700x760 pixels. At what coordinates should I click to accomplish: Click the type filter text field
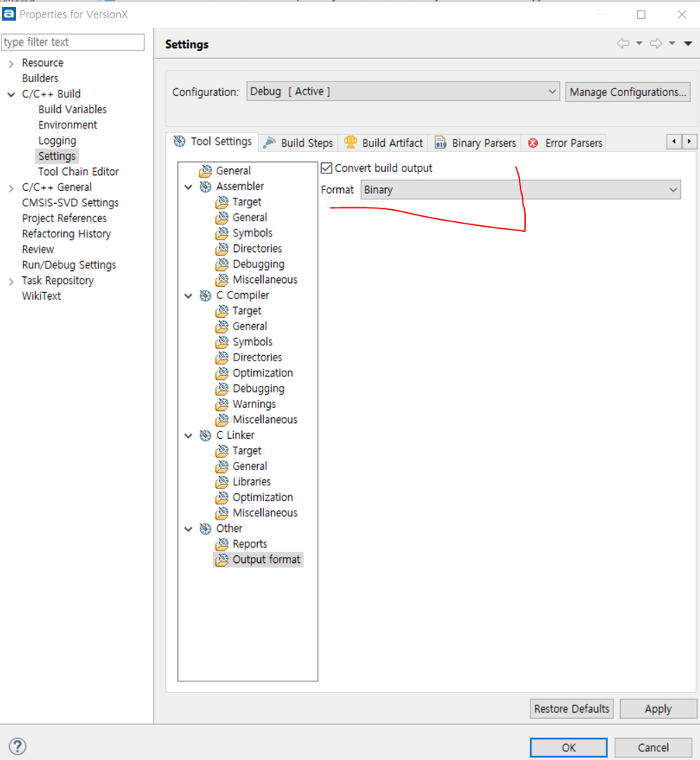pyautogui.click(x=73, y=42)
